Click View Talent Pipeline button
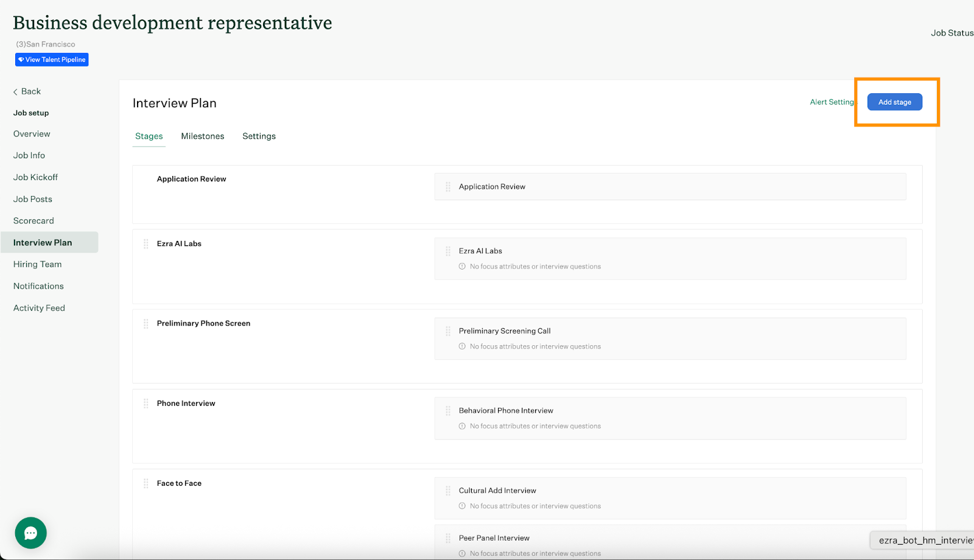974x560 pixels. tap(52, 60)
